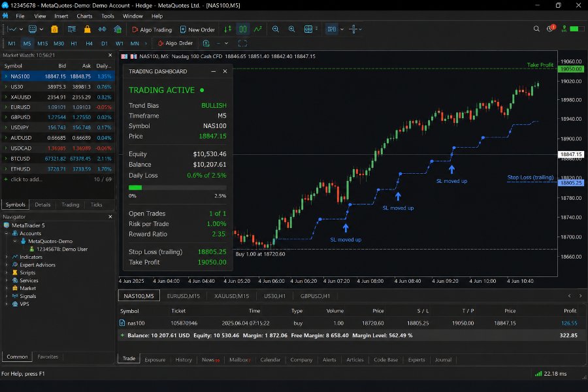Viewport: 588px width, 392px height.
Task: Click the line chart type icon
Action: click(12, 29)
